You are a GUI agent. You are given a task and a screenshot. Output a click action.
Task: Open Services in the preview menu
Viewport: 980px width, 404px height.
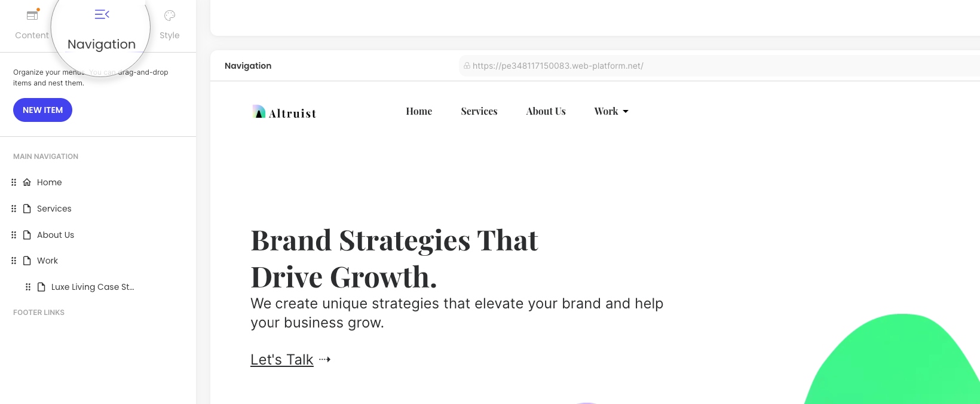click(479, 111)
